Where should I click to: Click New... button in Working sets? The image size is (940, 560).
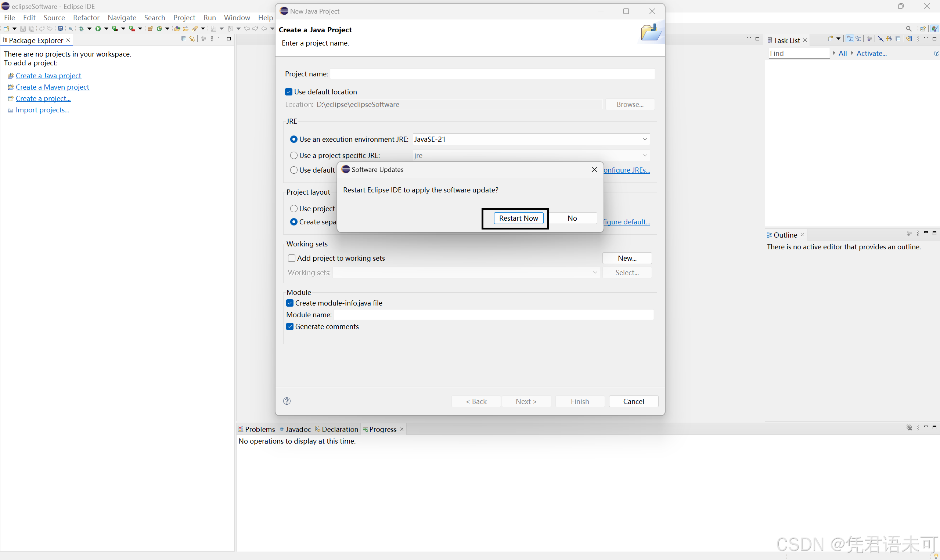[x=627, y=258]
